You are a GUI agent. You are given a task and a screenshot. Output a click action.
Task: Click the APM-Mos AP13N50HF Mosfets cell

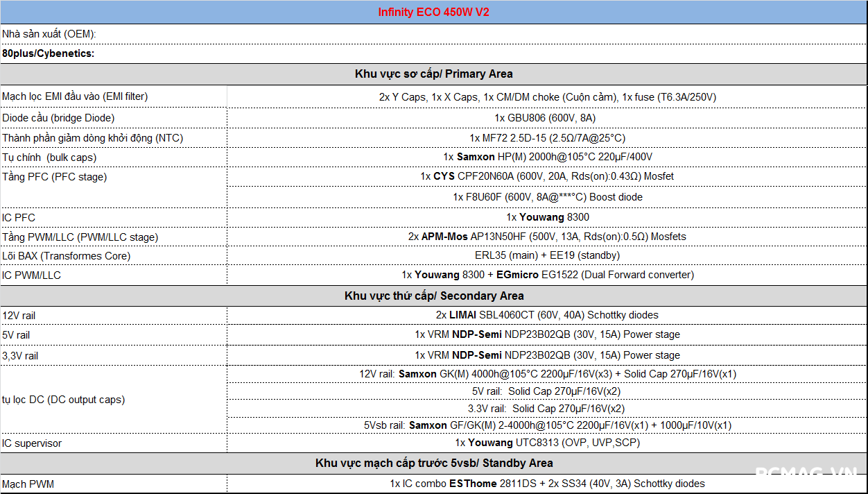tap(547, 237)
